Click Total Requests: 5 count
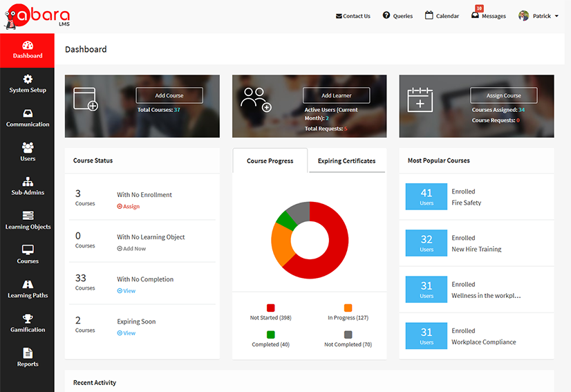The width and height of the screenshot is (571, 392). [326, 129]
